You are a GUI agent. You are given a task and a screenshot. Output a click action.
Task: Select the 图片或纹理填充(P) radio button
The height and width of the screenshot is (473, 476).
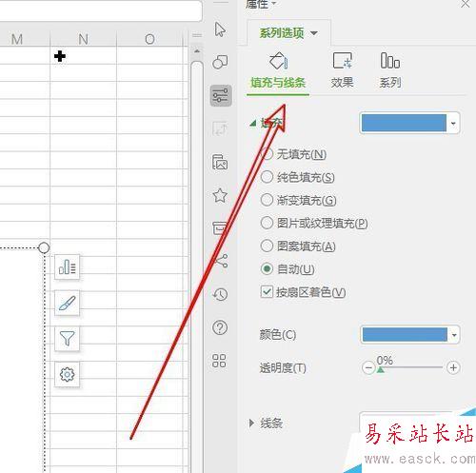(x=267, y=223)
